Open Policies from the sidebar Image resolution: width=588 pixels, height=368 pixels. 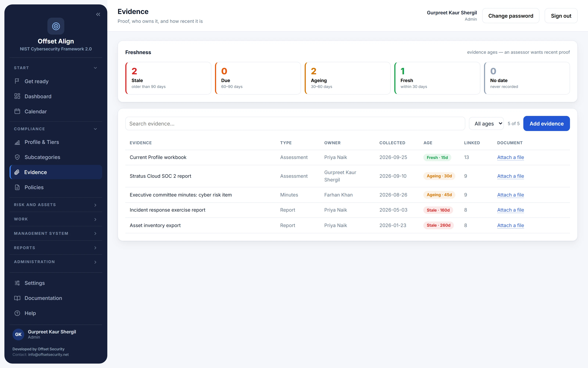coord(56,187)
